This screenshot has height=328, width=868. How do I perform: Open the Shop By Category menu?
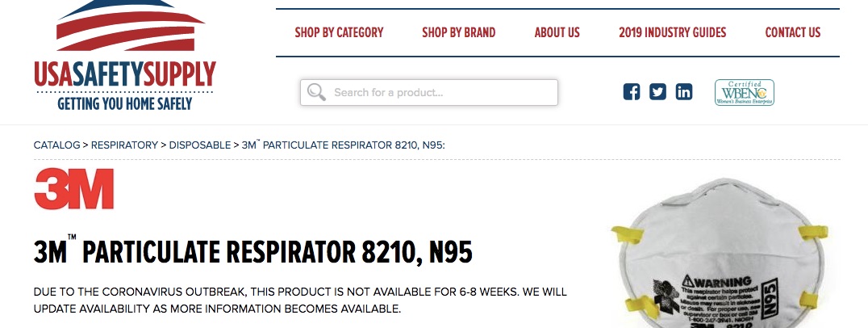339,33
